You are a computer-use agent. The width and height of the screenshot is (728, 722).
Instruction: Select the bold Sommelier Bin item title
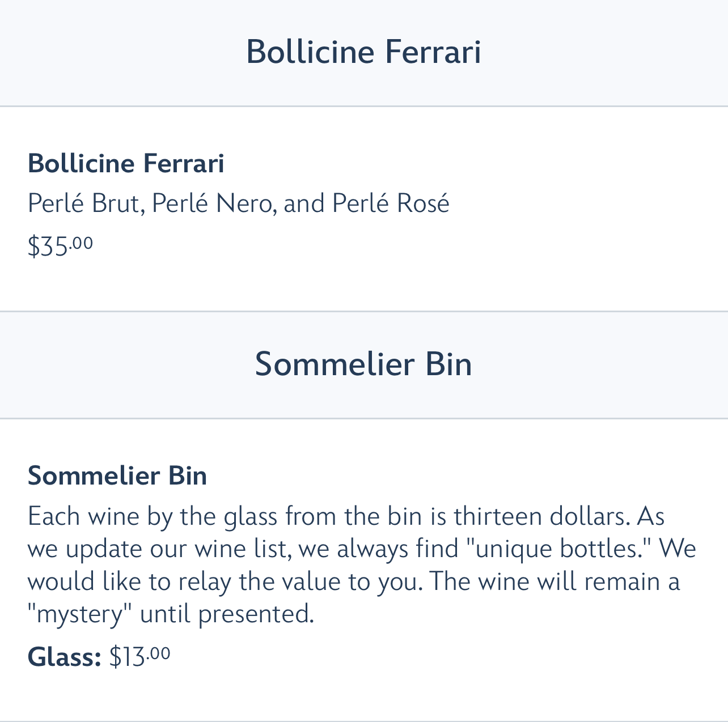click(x=117, y=475)
